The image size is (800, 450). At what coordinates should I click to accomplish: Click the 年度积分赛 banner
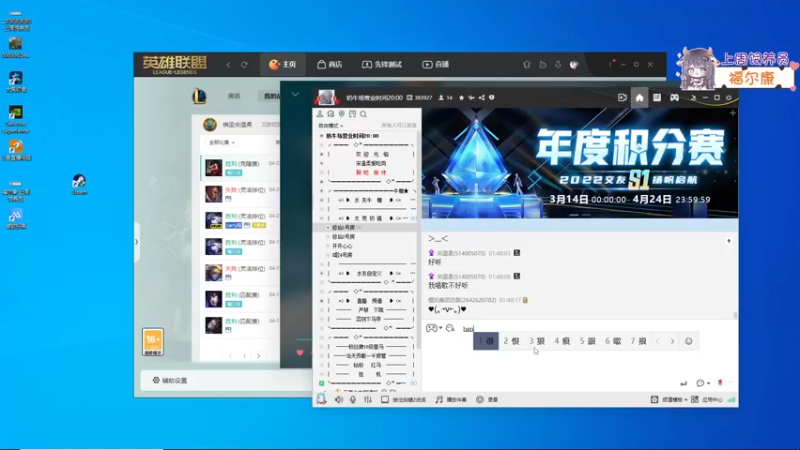click(580, 163)
